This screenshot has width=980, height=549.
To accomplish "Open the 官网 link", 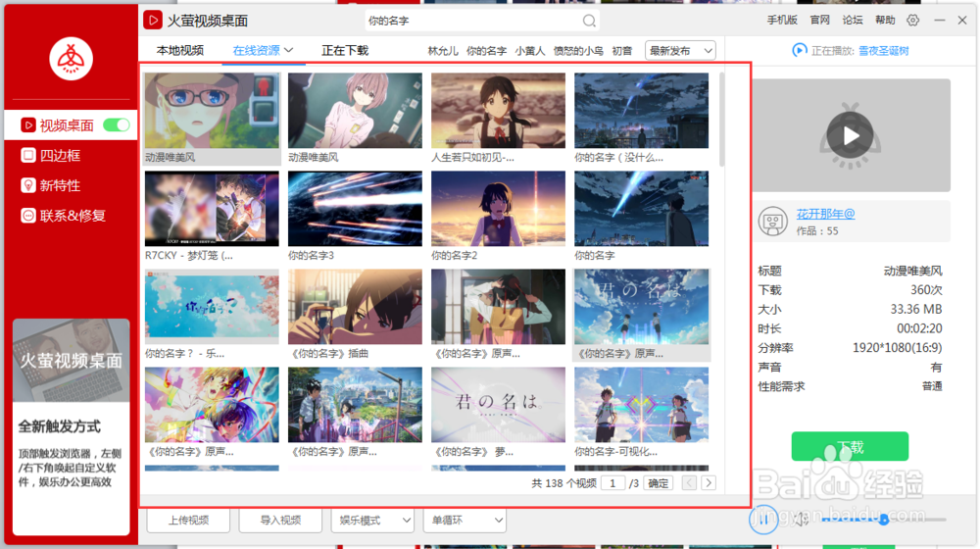I will click(819, 20).
